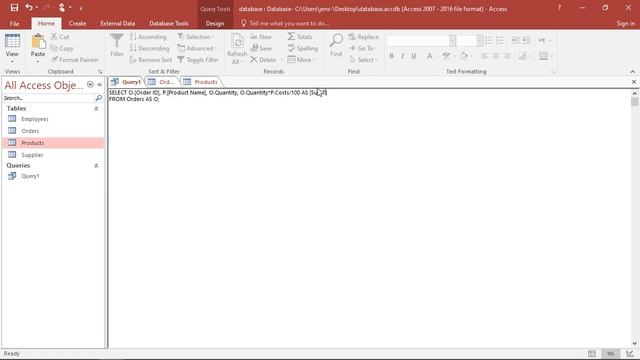Click the Italic formatting button
This screenshot has width=640, height=360.
click(x=402, y=56)
